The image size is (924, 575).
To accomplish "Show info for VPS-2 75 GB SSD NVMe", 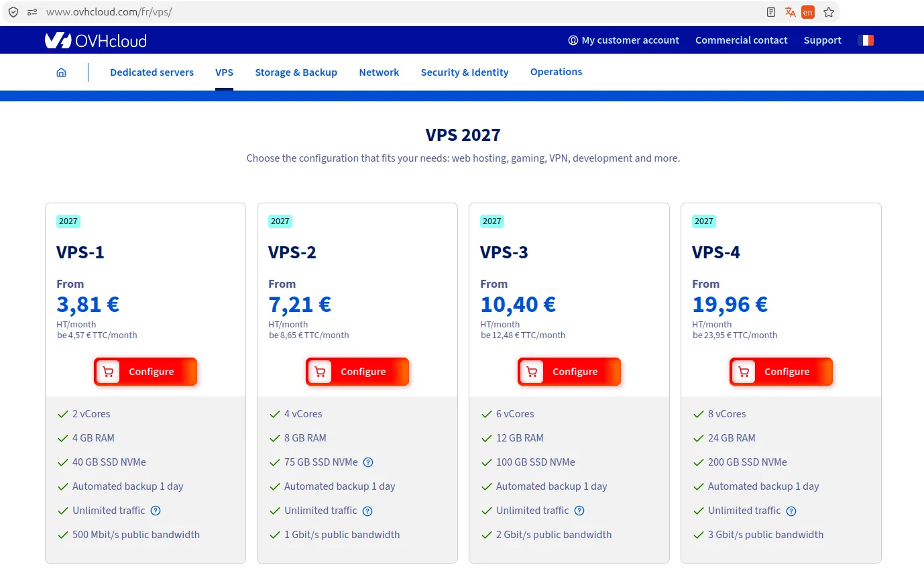I will point(368,462).
